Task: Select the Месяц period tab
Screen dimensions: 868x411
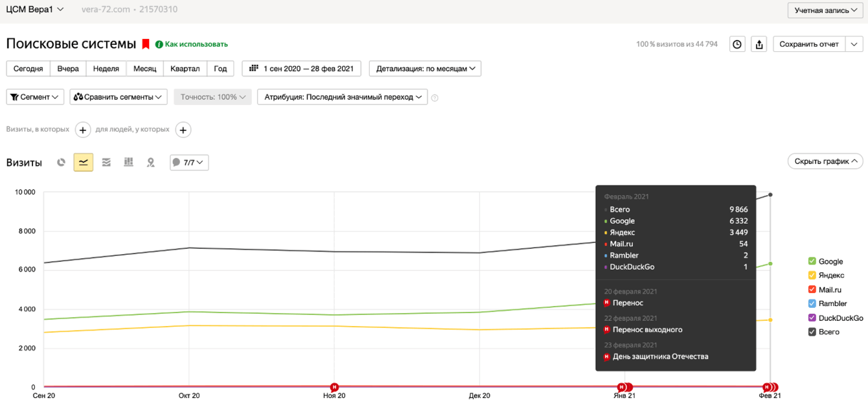Action: 145,68
